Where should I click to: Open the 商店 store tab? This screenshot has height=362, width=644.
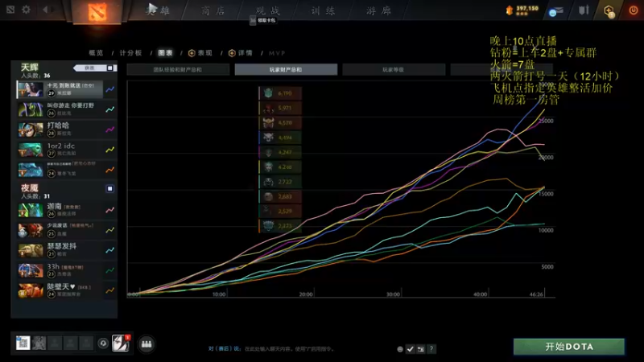213,10
